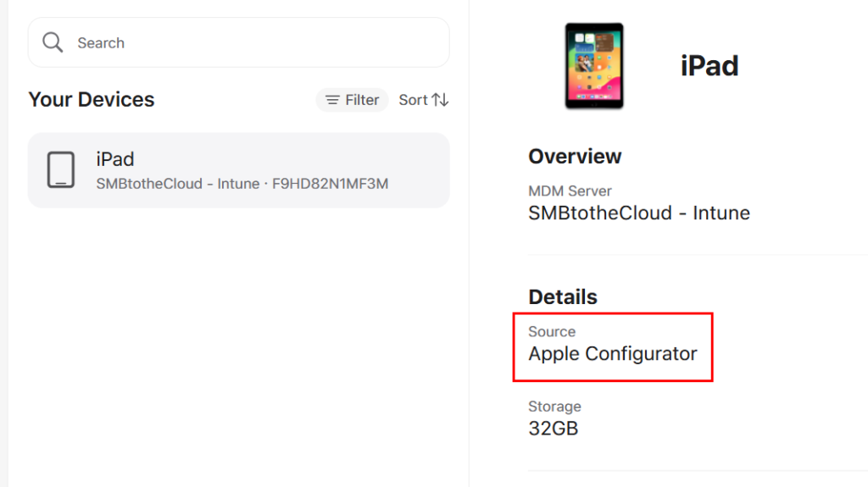
Task: Click the MDM Server label
Action: tap(570, 191)
